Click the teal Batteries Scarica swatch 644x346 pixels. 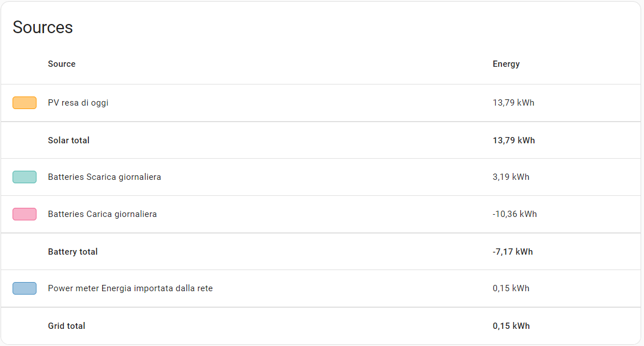click(25, 177)
